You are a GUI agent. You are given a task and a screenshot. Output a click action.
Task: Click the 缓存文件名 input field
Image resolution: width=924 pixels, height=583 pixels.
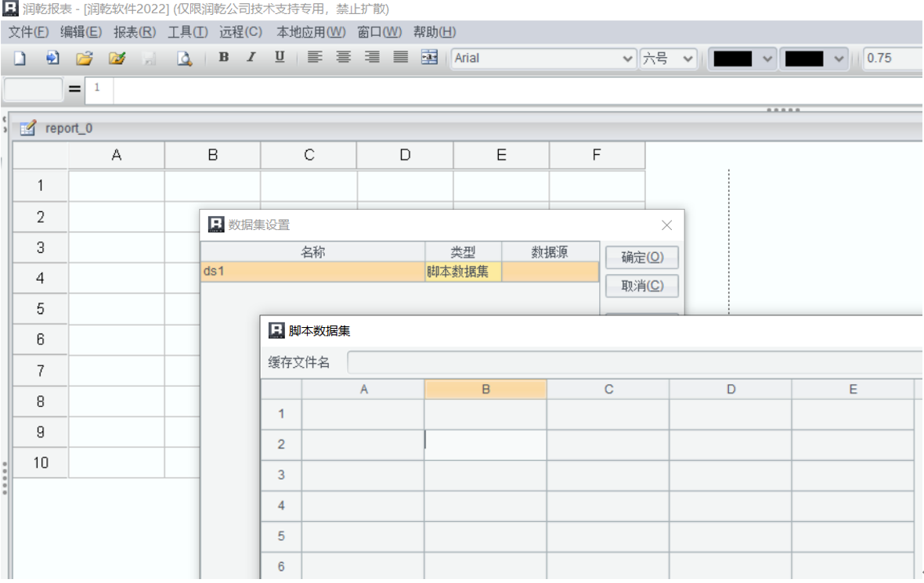pos(634,362)
